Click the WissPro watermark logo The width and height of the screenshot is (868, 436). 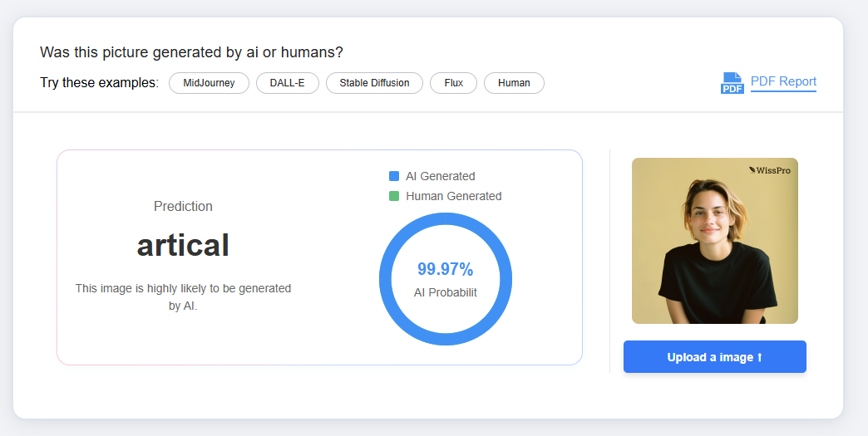[x=769, y=170]
